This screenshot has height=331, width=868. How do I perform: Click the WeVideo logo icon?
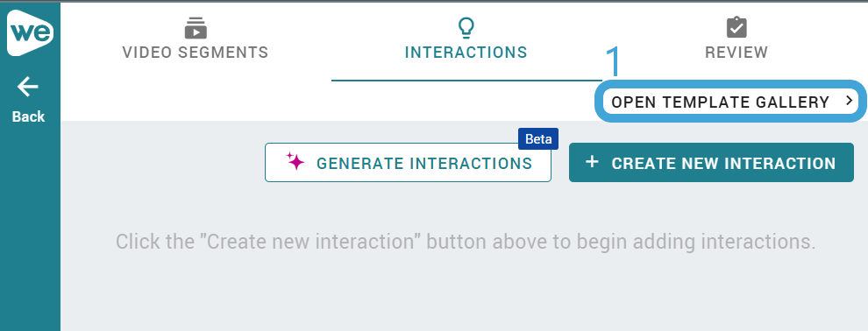(x=30, y=32)
